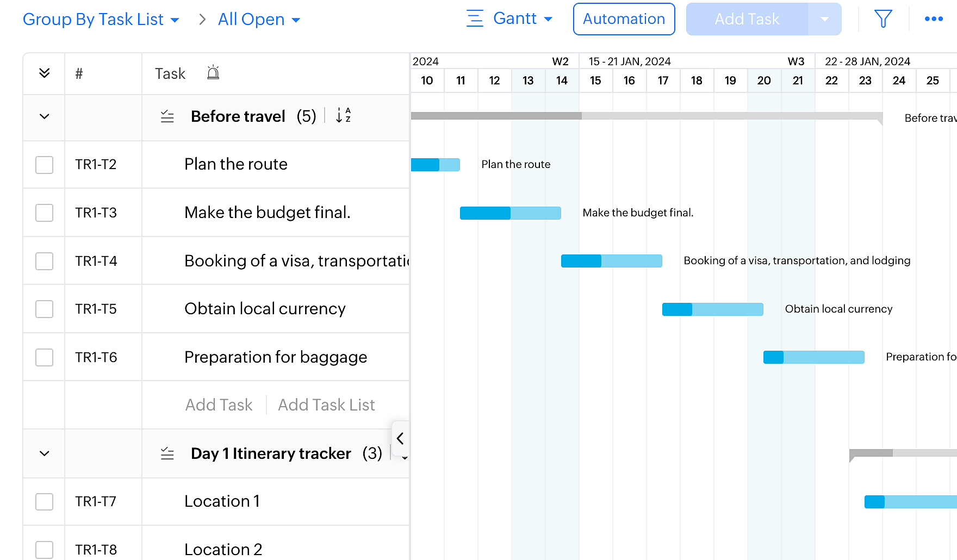957x560 pixels.
Task: Sort Before travel tasks A to Z
Action: (x=343, y=115)
